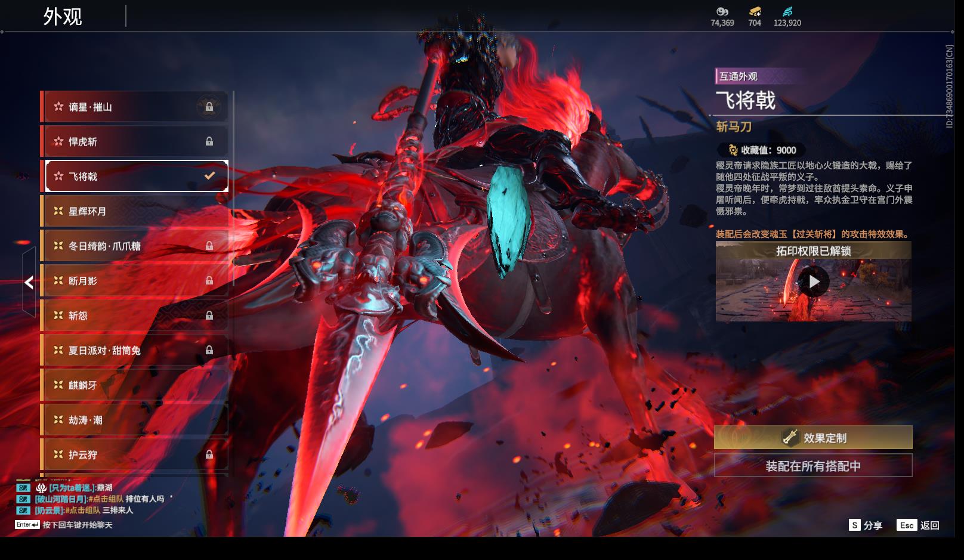Select the 星辉环月 skin entry
This screenshot has width=964, height=560.
(134, 211)
